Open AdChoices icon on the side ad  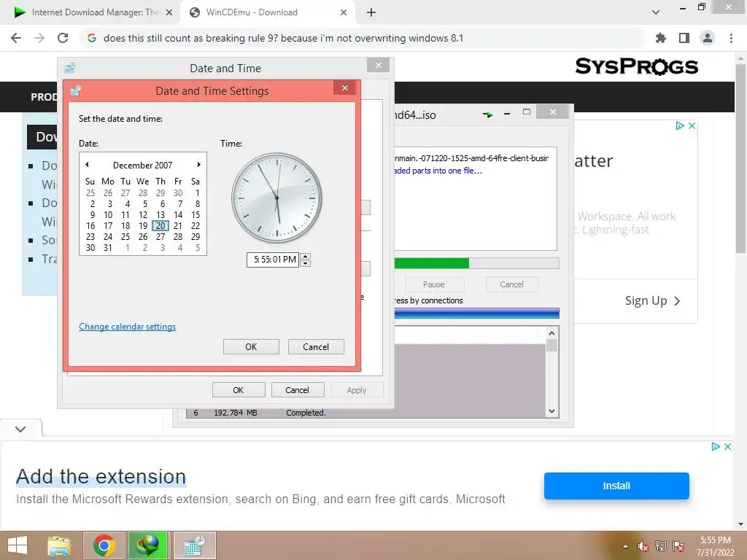(679, 125)
